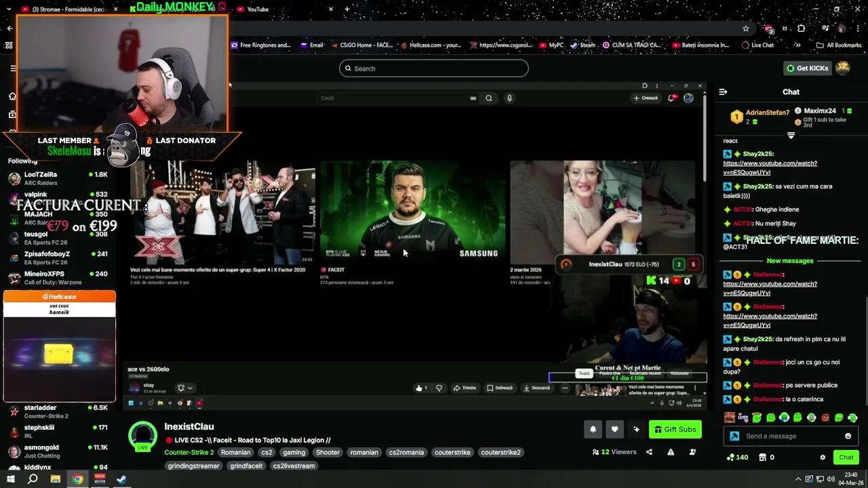Click the Send a message field
Image resolution: width=868 pixels, height=488 pixels.
tap(792, 436)
